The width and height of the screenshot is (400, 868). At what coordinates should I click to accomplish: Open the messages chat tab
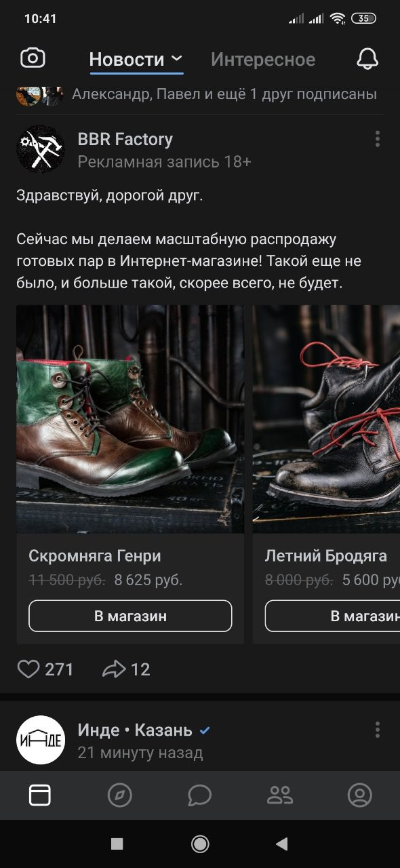pyautogui.click(x=200, y=795)
